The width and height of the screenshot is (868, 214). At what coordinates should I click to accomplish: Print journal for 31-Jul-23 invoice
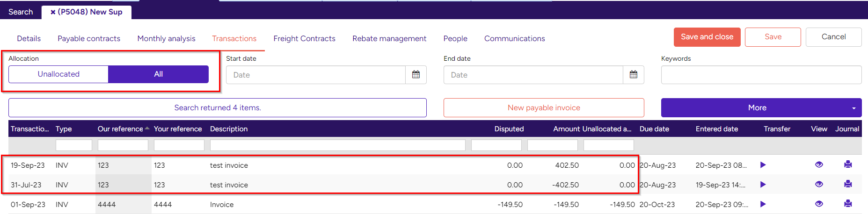pyautogui.click(x=848, y=184)
